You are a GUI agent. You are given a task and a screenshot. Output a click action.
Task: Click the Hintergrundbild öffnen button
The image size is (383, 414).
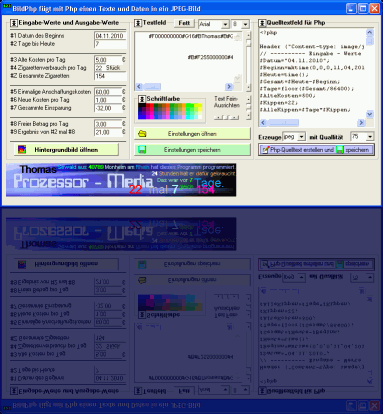coord(66,149)
